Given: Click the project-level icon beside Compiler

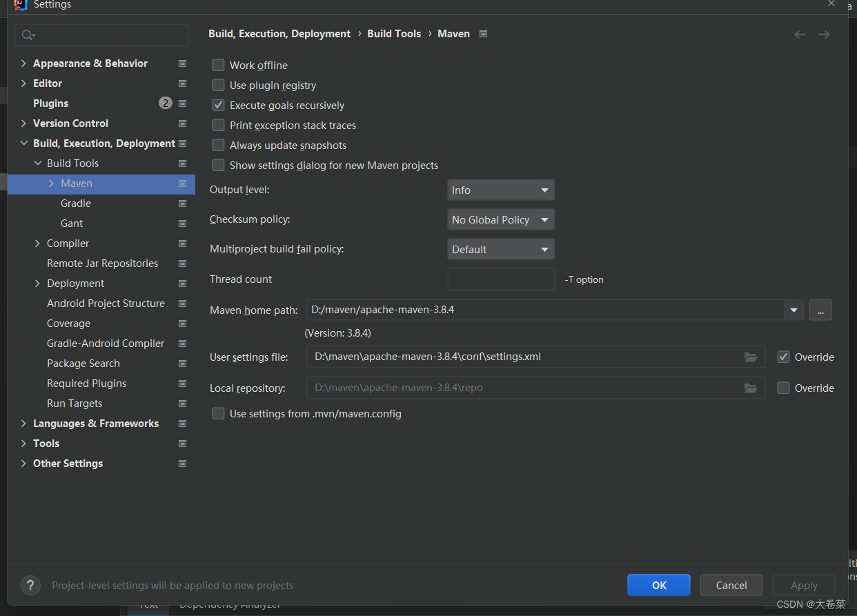Looking at the screenshot, I should click(182, 244).
